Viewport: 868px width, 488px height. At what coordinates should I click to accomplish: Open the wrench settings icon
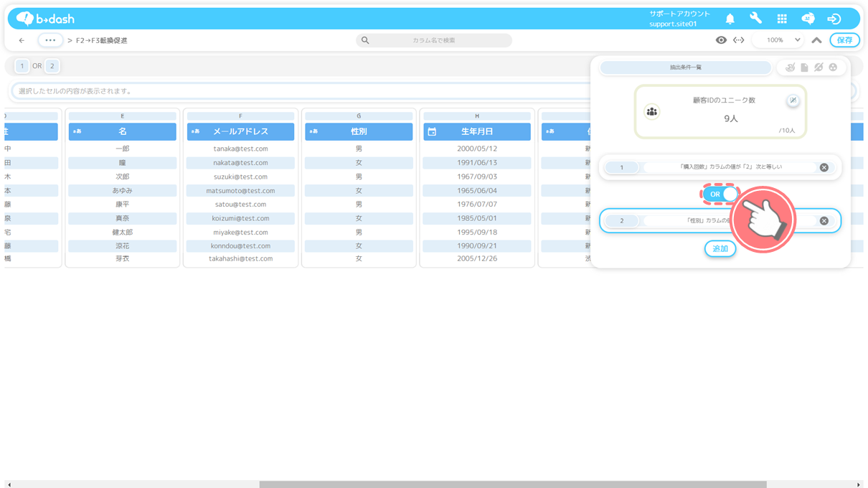(755, 19)
